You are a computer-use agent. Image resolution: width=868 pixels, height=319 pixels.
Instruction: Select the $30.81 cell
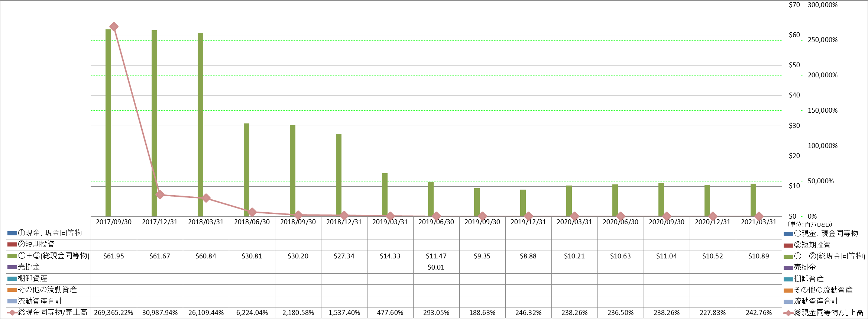pyautogui.click(x=252, y=256)
